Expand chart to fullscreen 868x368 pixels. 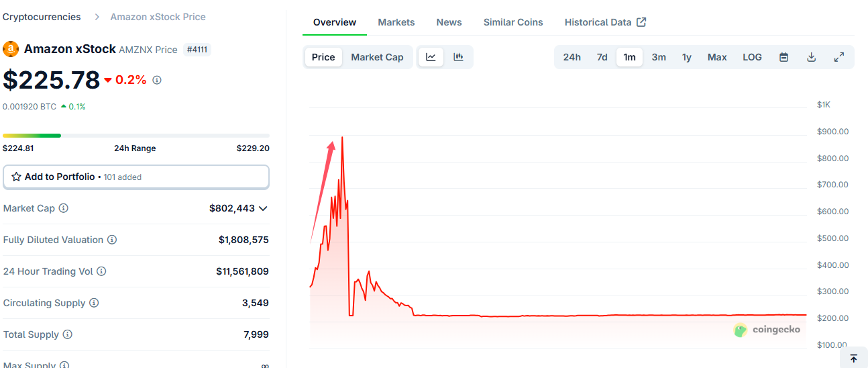(838, 57)
